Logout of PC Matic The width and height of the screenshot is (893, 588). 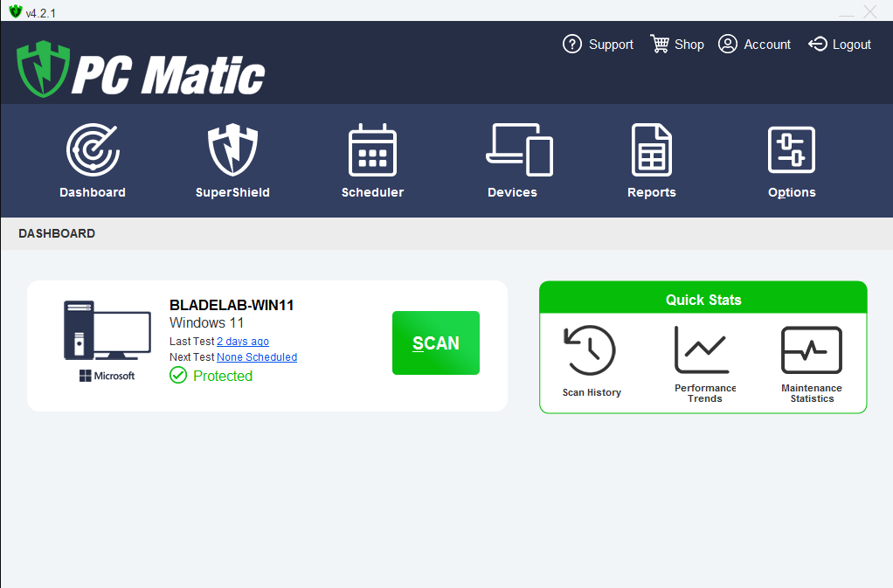[839, 44]
